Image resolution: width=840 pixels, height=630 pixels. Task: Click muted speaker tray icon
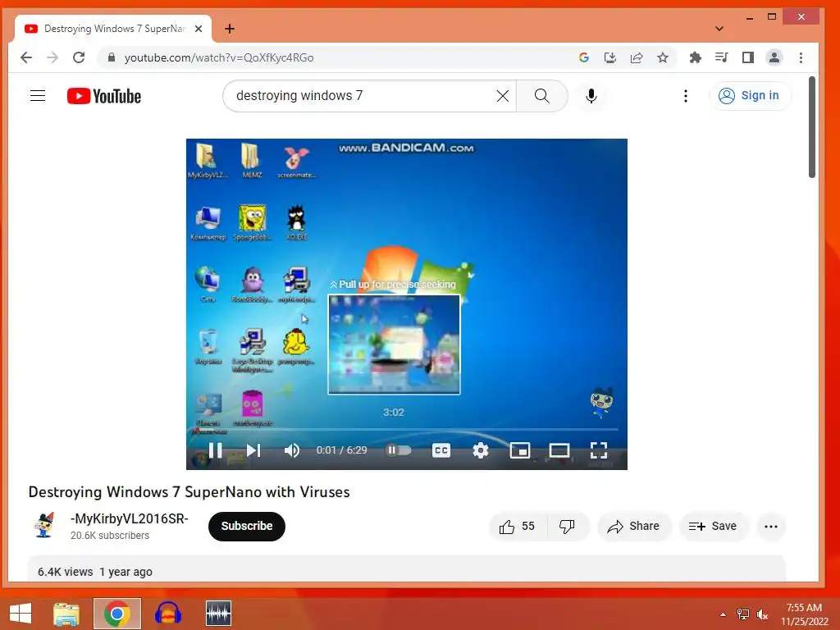pyautogui.click(x=762, y=614)
